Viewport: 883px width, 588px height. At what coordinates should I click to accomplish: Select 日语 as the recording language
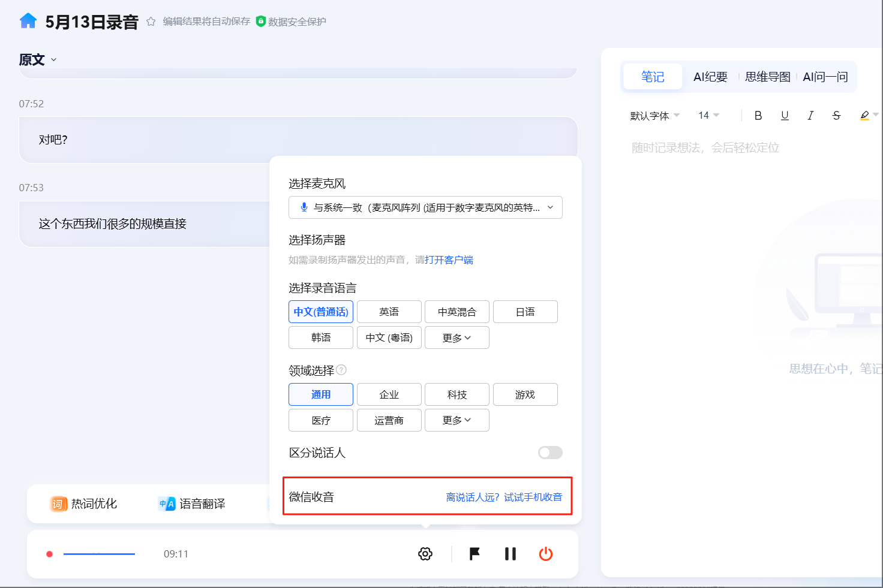(525, 312)
